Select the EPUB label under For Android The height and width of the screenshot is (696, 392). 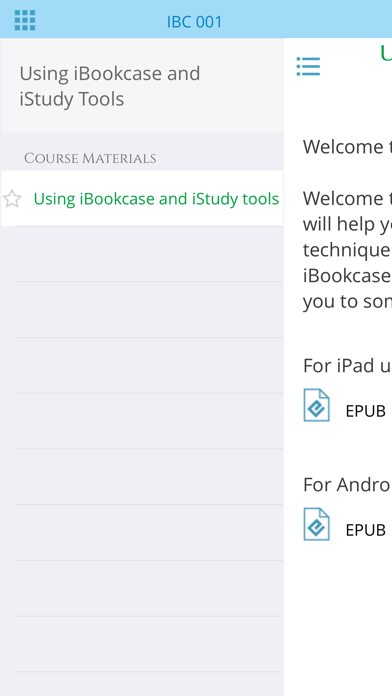coord(365,530)
